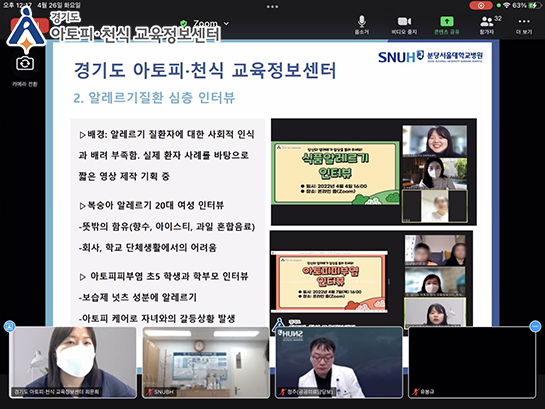Tap muted mic icon on 청주 thumbnail

282,392
